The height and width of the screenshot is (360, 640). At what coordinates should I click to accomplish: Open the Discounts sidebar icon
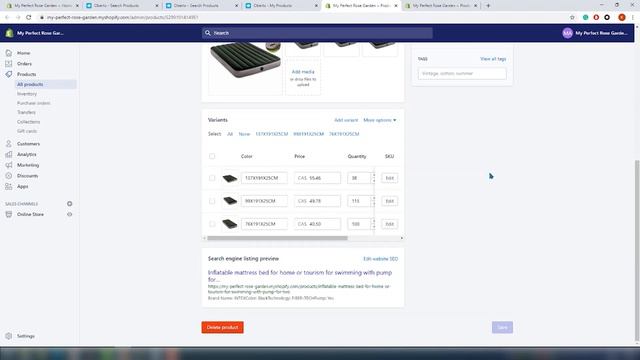coord(9,176)
